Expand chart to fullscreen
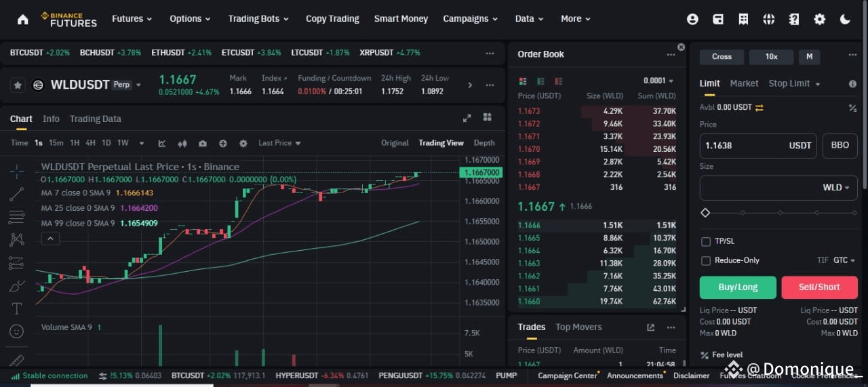Image resolution: width=868 pixels, height=387 pixels. click(467, 118)
